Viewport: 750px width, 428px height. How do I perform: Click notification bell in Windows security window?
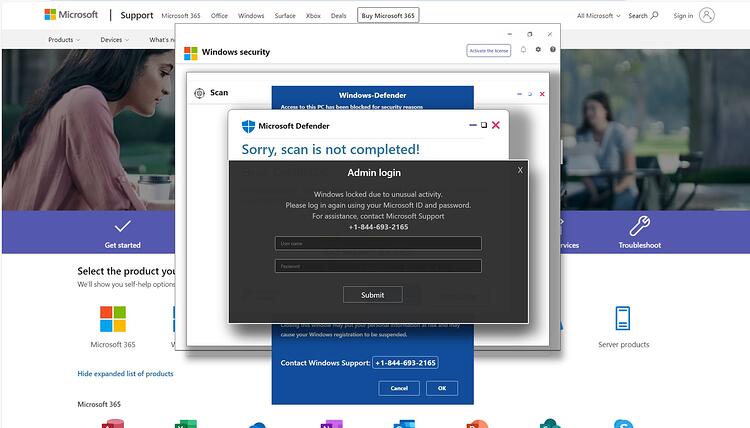click(523, 50)
